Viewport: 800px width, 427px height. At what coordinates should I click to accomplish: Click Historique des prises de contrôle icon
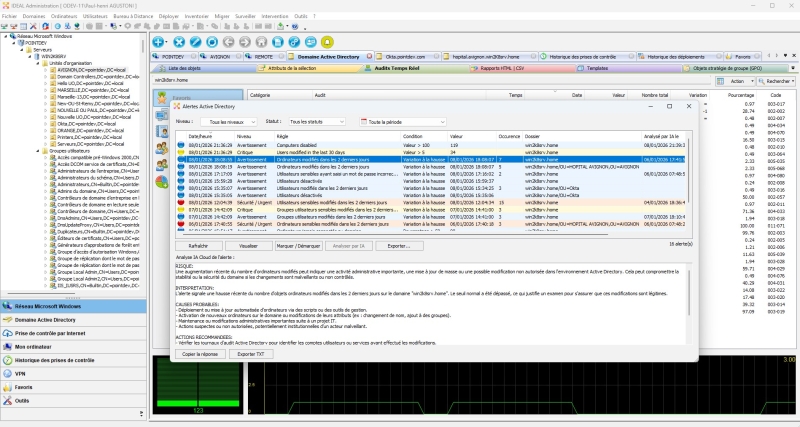tap(9, 359)
